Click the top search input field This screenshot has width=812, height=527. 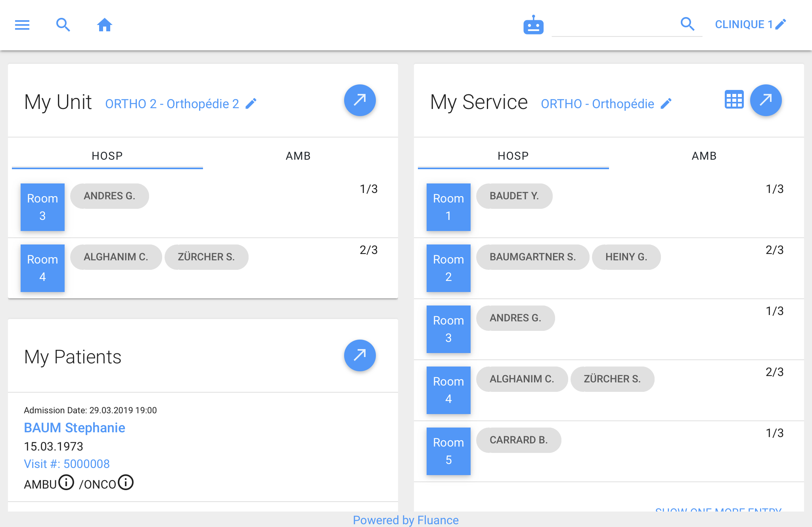(615, 25)
